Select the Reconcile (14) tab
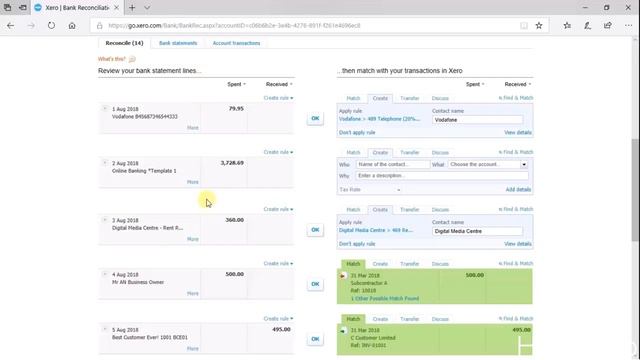 coord(124,43)
